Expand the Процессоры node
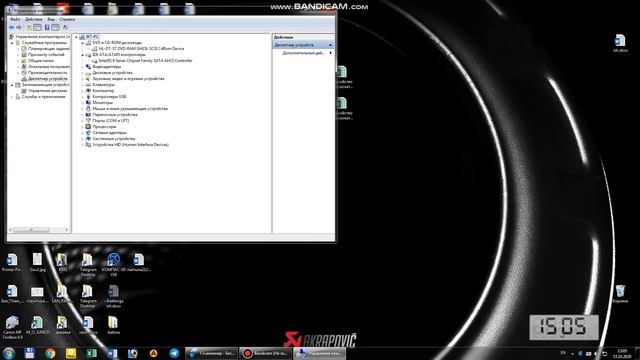640x360 pixels. pyautogui.click(x=82, y=127)
